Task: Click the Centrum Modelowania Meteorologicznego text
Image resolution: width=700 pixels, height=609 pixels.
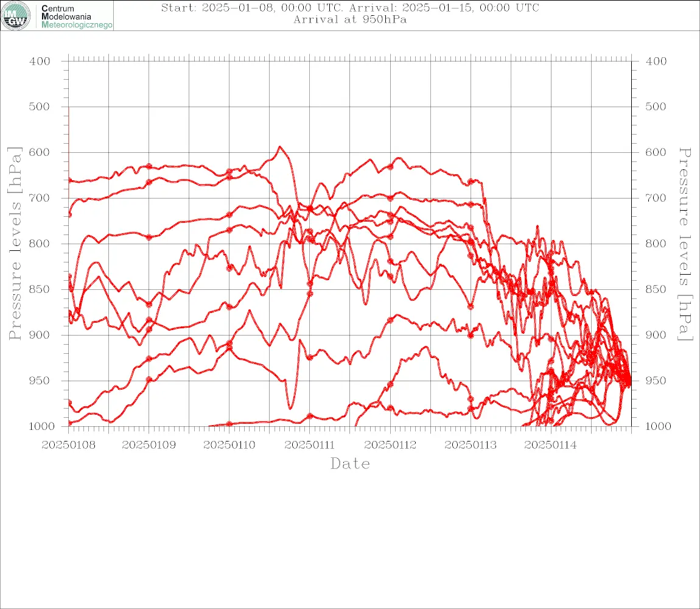Action: (x=76, y=16)
